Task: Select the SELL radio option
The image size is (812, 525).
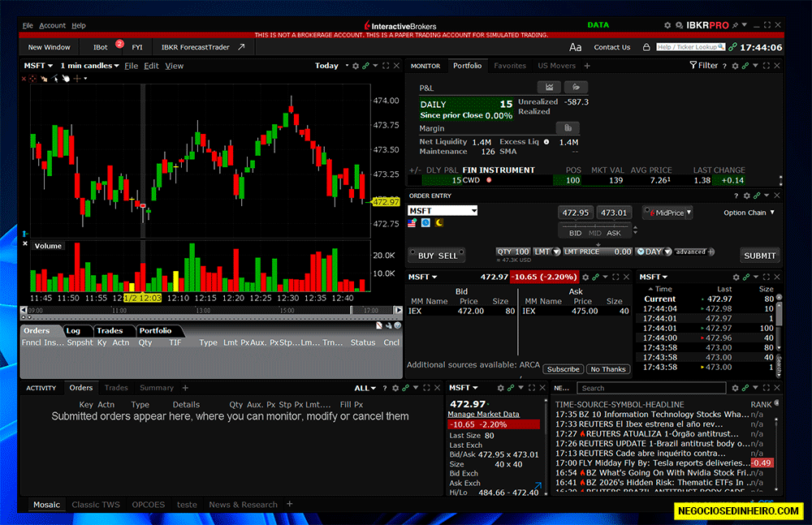Action: click(460, 252)
